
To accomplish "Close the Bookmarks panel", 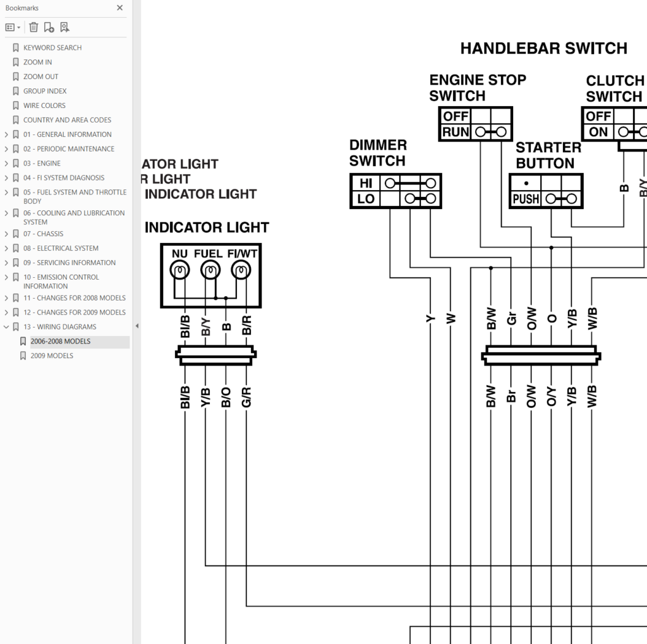I will click(119, 8).
